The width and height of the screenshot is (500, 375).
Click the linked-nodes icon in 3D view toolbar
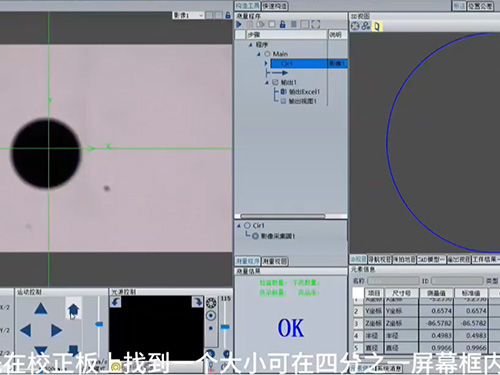click(x=366, y=26)
